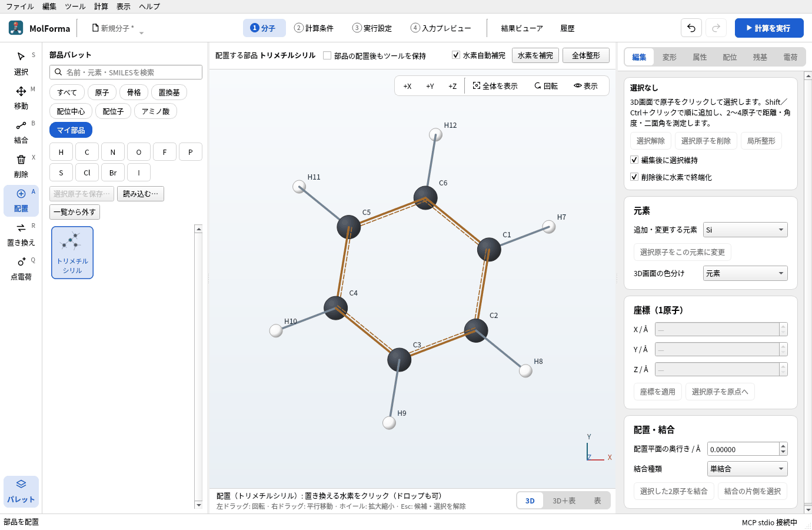
Task: Filter palette by 骨格
Action: point(134,92)
